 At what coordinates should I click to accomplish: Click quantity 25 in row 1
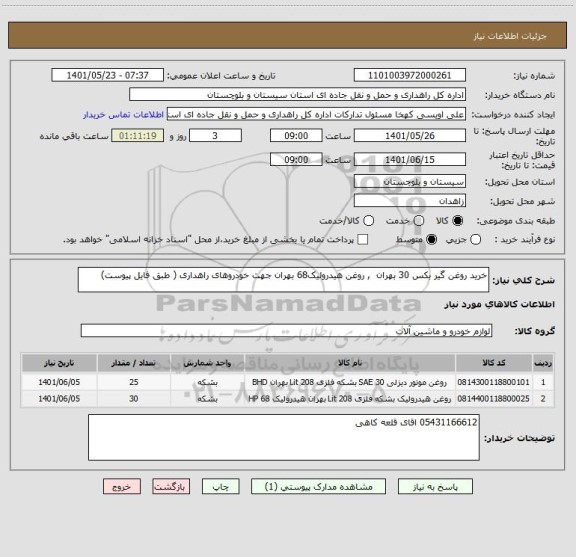pyautogui.click(x=134, y=382)
